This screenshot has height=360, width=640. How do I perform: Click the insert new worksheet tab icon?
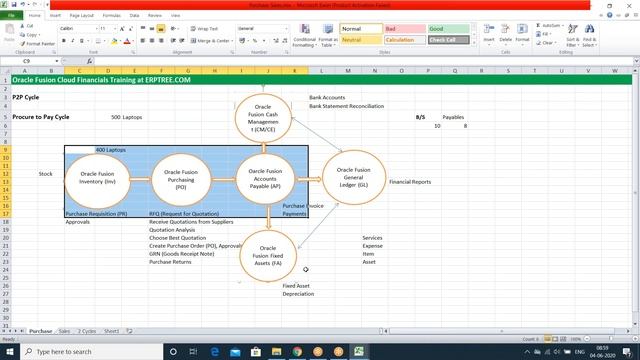[129, 331]
